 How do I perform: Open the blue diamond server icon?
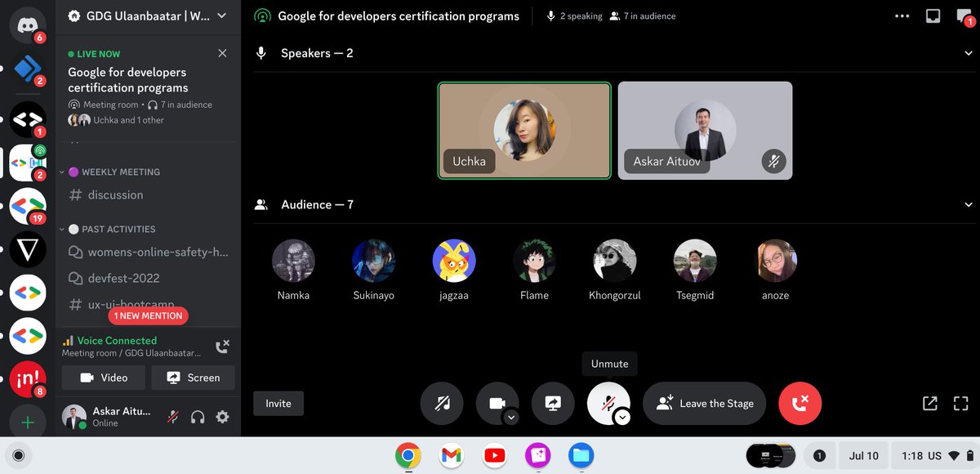(x=27, y=69)
